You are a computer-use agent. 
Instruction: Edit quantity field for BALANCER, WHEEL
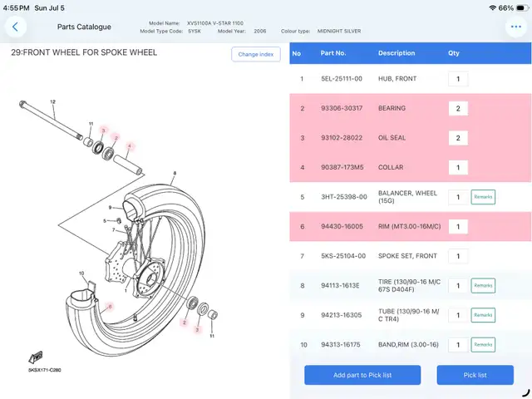tap(458, 197)
